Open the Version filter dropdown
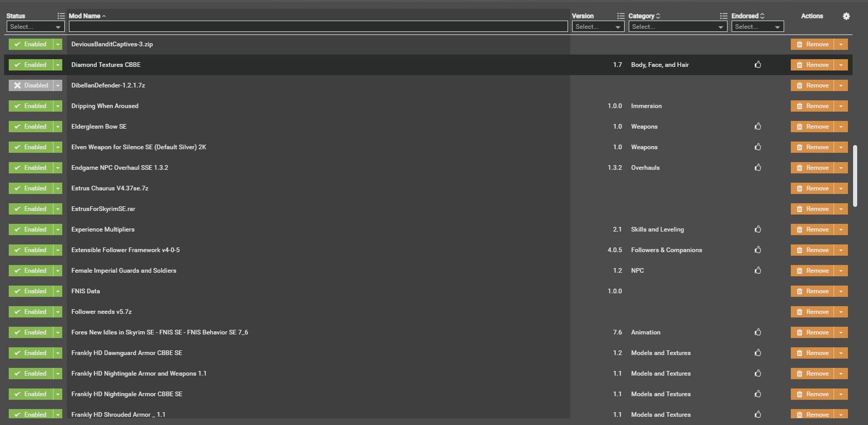 click(x=598, y=27)
